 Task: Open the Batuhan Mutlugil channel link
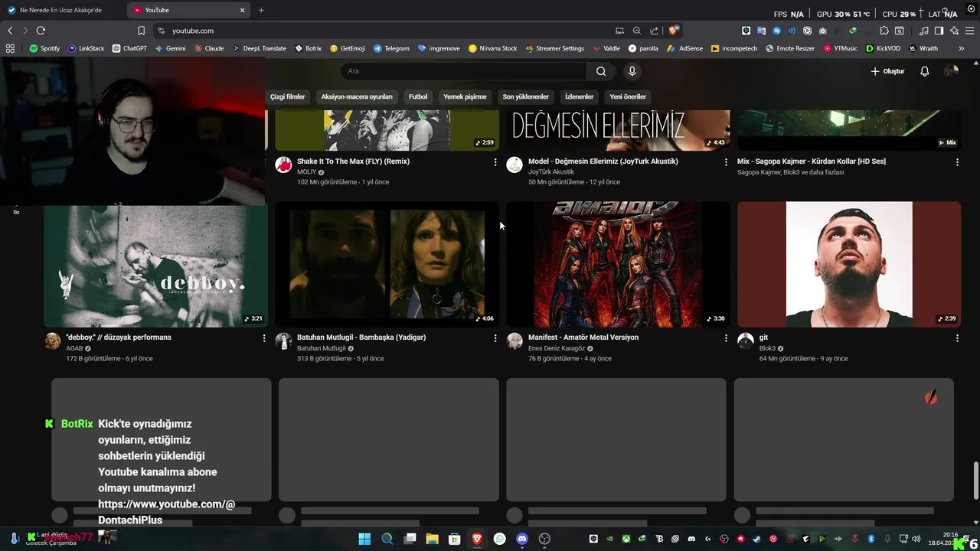[x=322, y=349]
